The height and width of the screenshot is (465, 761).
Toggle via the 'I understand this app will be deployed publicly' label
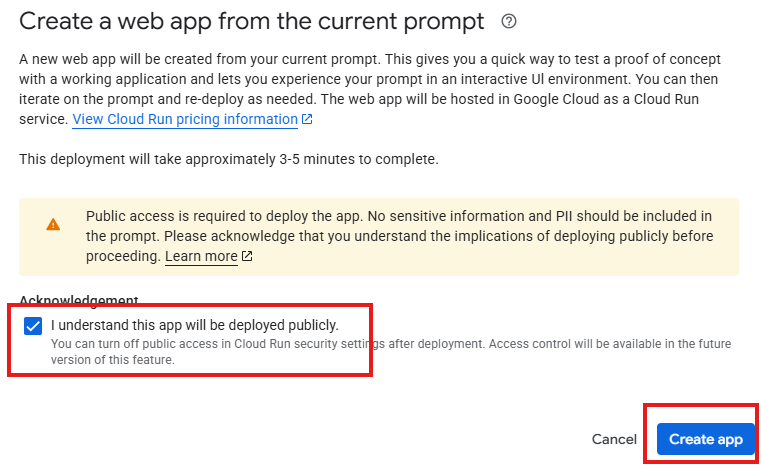click(x=195, y=325)
